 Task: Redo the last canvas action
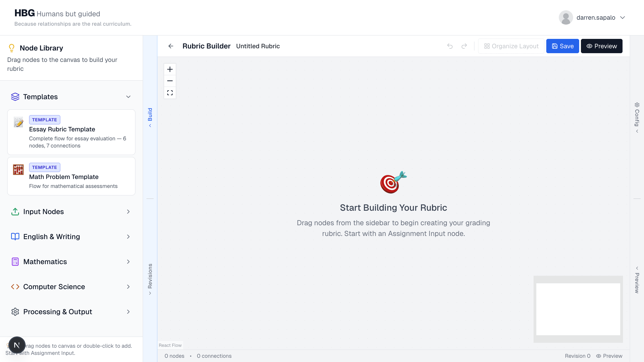pyautogui.click(x=464, y=46)
